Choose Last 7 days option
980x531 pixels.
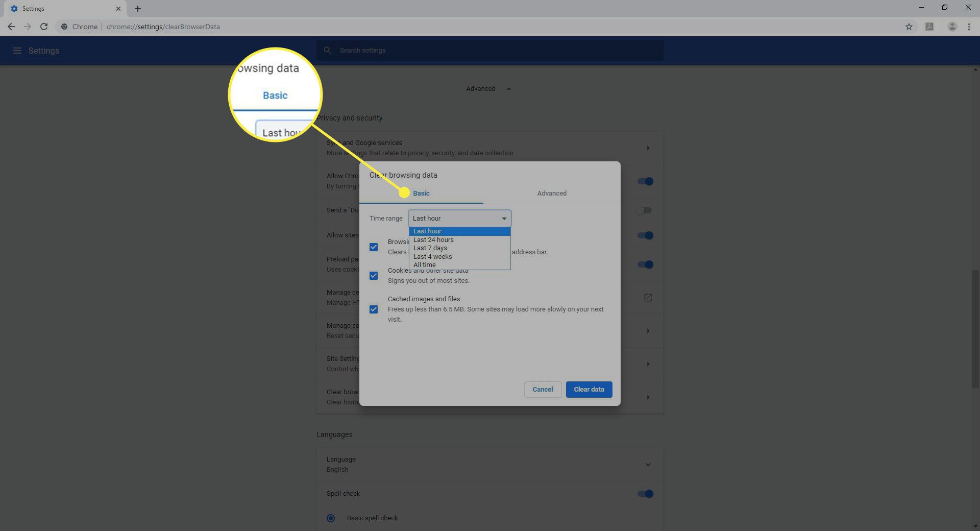459,248
